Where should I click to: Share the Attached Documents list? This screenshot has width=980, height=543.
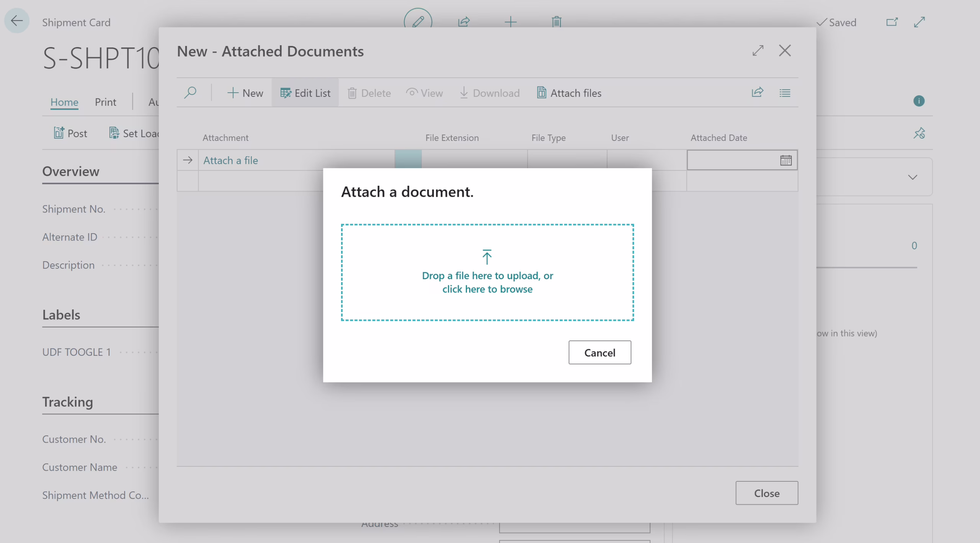[758, 93]
